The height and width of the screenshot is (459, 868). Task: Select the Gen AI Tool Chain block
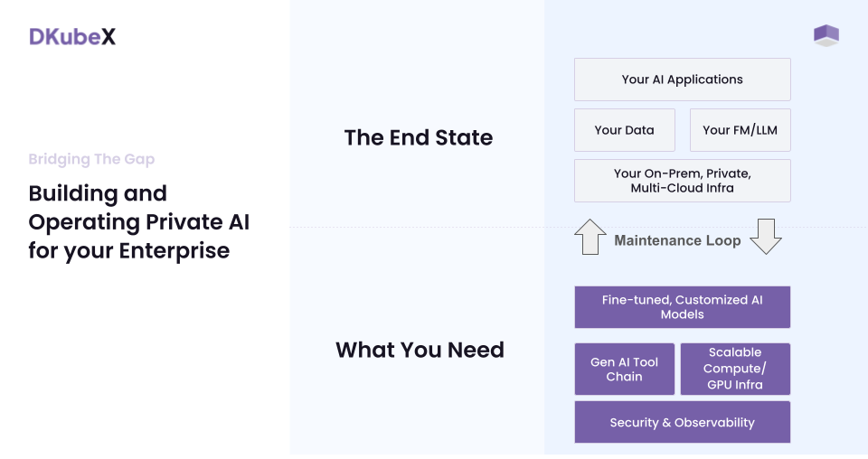point(624,369)
